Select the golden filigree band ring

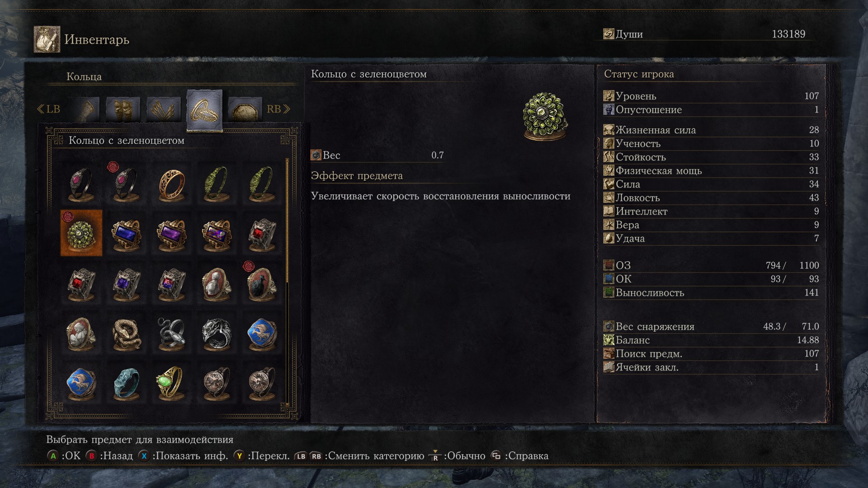point(172,183)
